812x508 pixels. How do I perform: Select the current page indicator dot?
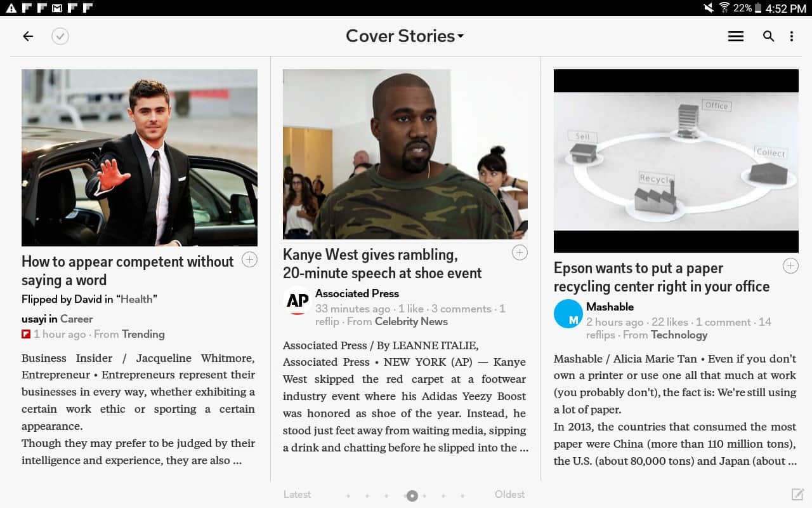point(412,496)
